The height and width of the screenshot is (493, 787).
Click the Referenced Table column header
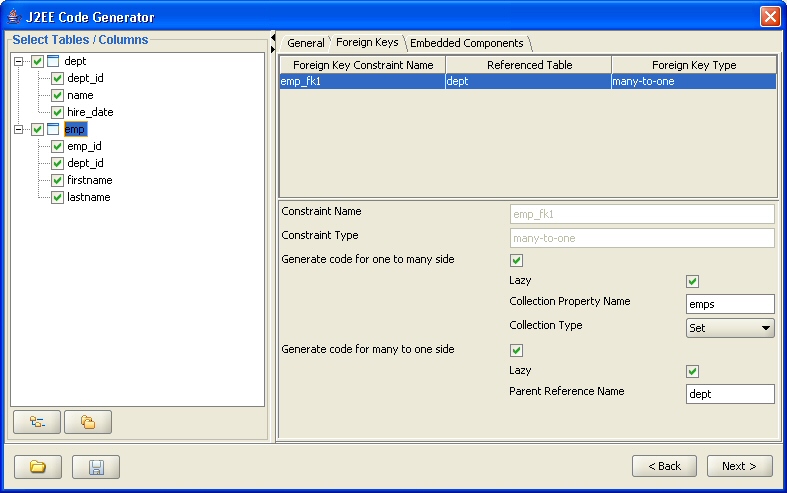point(529,65)
